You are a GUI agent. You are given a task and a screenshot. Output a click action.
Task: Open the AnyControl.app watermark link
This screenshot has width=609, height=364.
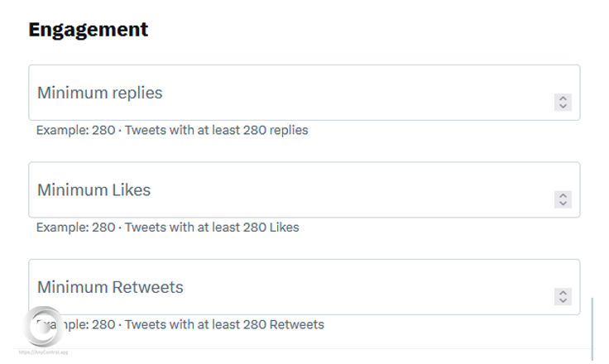(x=44, y=352)
